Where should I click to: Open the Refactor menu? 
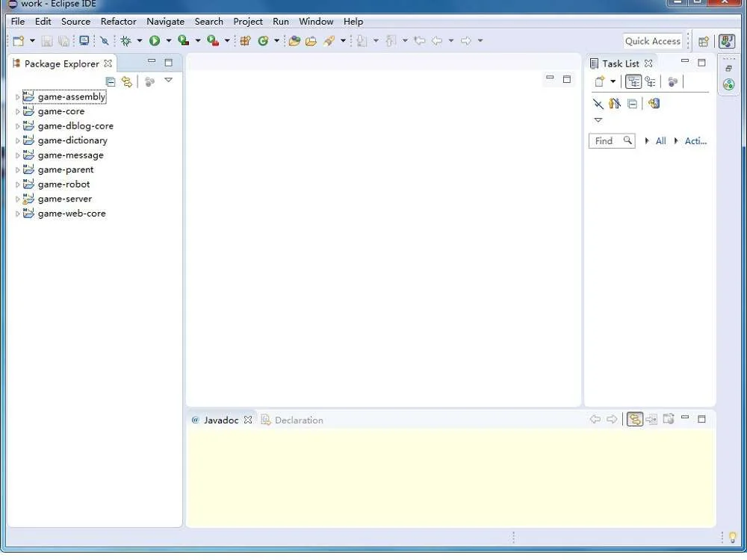click(x=118, y=21)
